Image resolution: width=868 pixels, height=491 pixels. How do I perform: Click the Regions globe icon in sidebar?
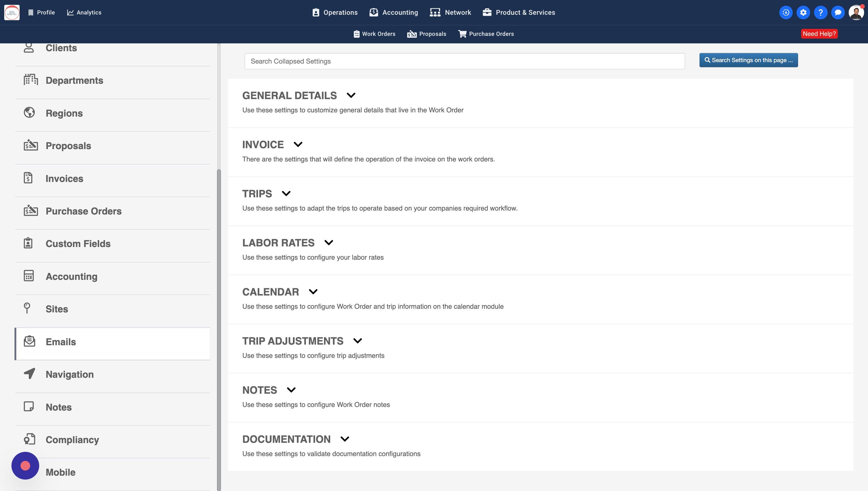(29, 113)
